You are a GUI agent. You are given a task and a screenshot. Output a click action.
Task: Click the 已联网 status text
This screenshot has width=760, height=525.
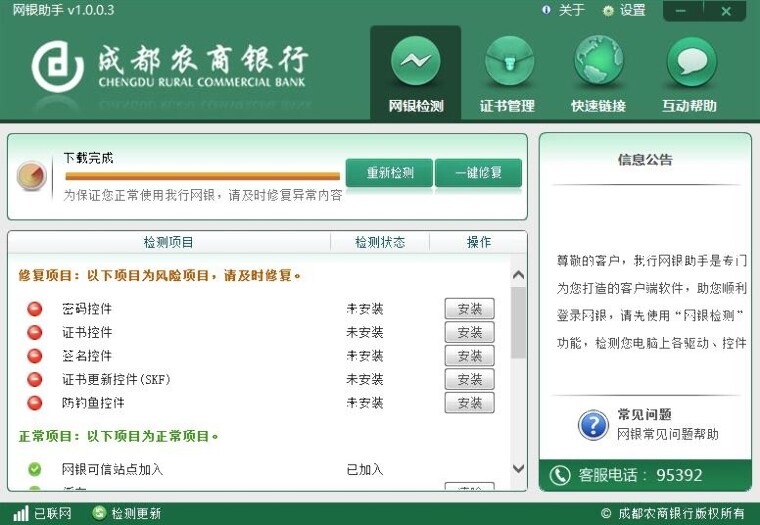point(52,513)
